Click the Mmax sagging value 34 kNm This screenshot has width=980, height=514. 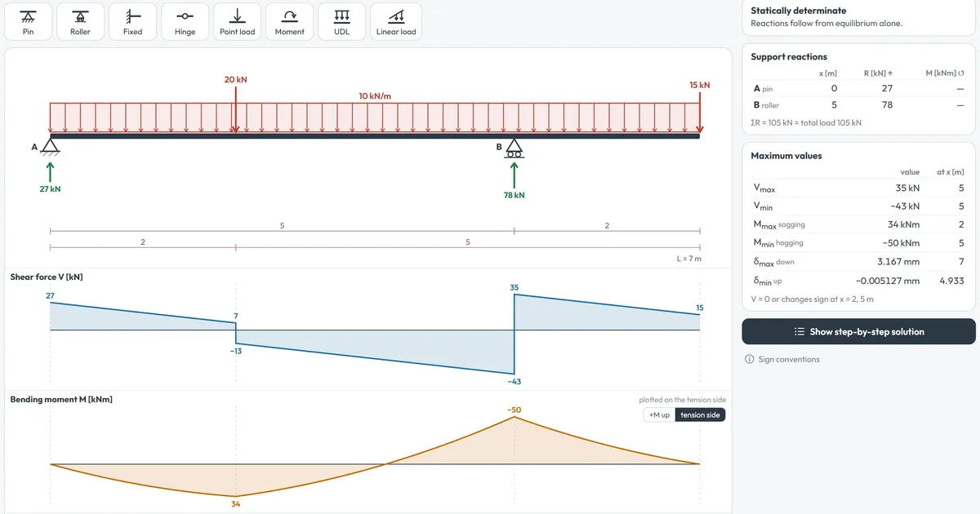(x=904, y=224)
